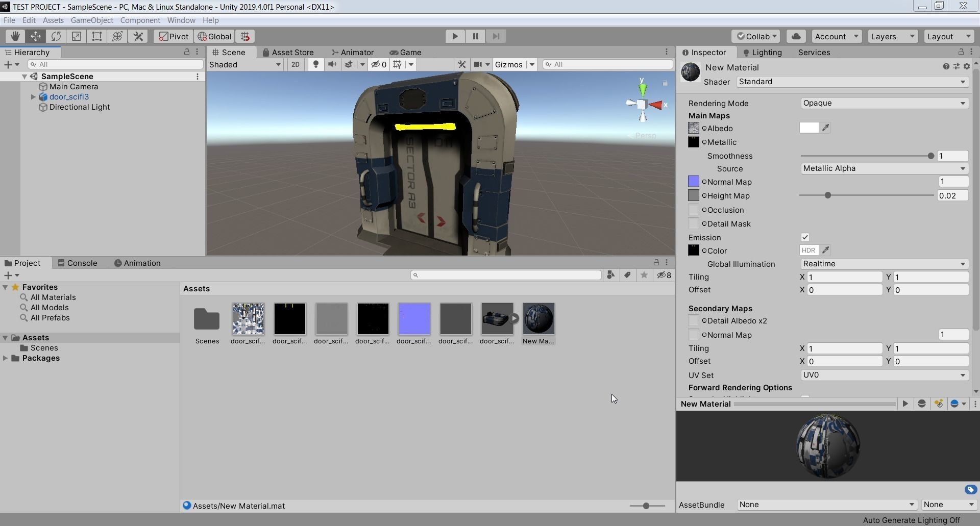
Task: Select the Move tool
Action: coord(36,36)
